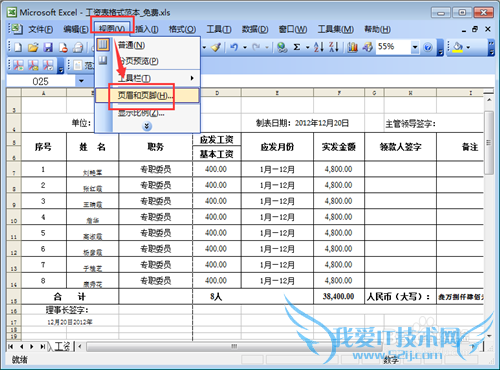Viewport: 500px width, 370px height.
Task: Click the Sort Ascending A-Z icon
Action: [x=319, y=47]
